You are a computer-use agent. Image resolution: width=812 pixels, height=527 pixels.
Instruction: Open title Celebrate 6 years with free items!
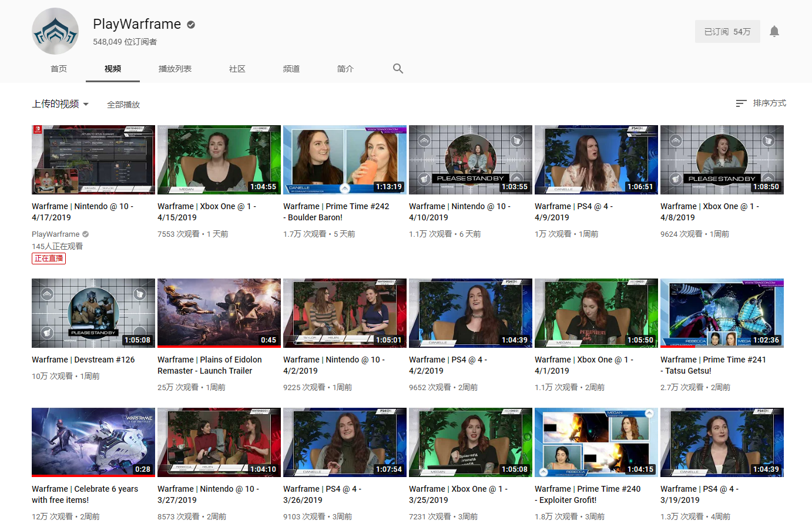(x=85, y=495)
